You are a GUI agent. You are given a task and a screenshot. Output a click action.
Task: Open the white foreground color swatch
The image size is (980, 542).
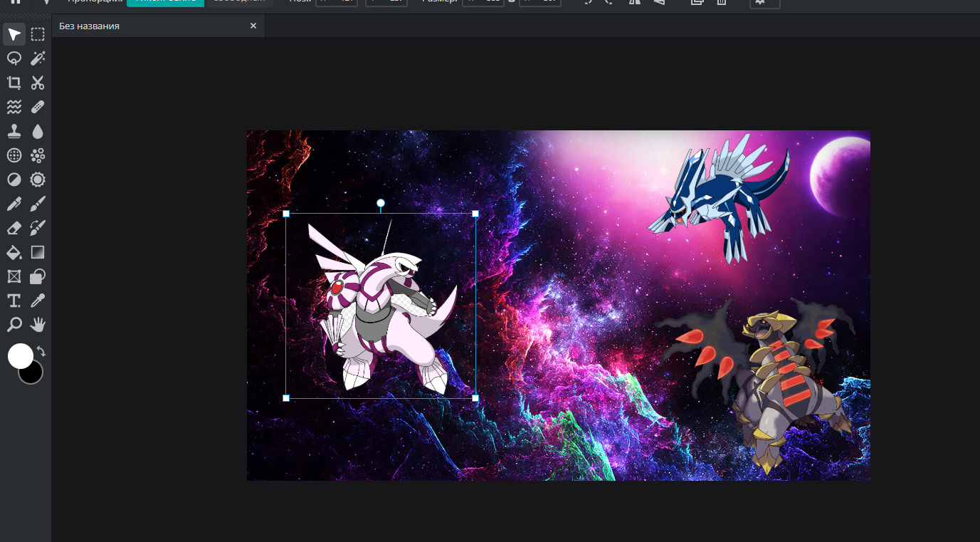pyautogui.click(x=20, y=355)
